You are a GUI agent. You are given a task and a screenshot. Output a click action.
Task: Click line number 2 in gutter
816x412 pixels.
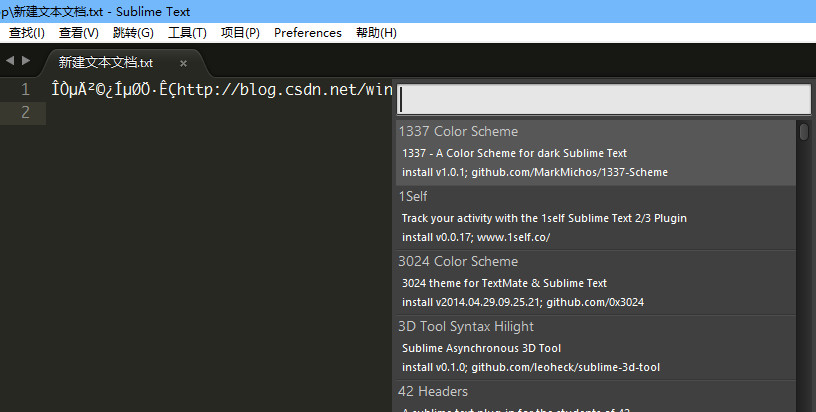25,112
